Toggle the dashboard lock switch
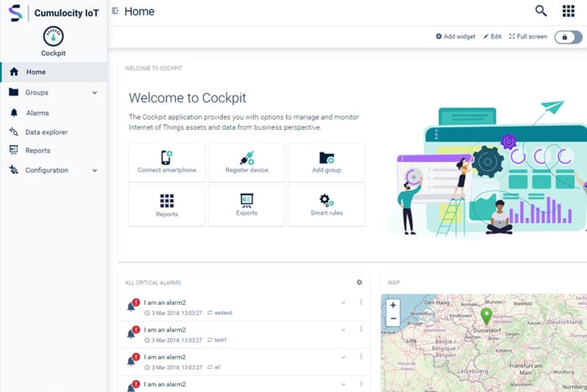The width and height of the screenshot is (587, 392). tap(569, 37)
